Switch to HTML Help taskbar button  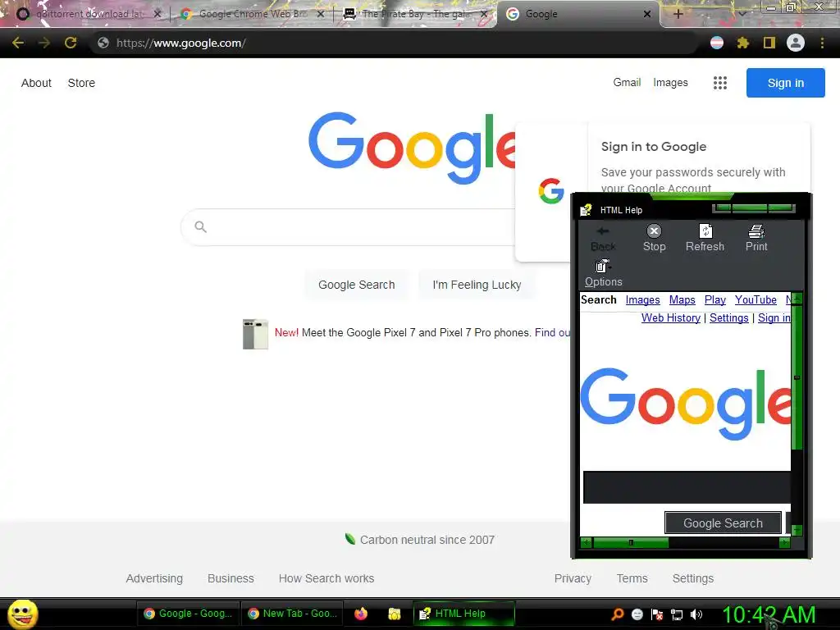click(464, 614)
